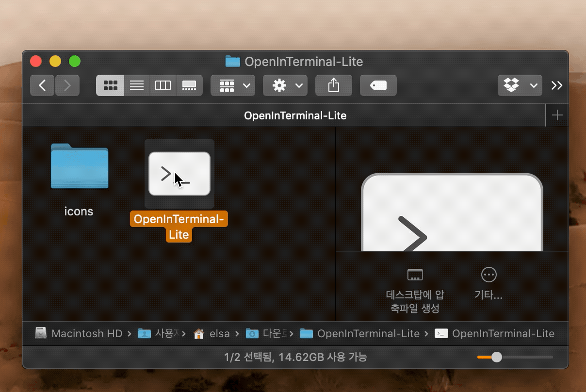Click OpenInTerminal-Lite app in the path bar

coord(495,334)
